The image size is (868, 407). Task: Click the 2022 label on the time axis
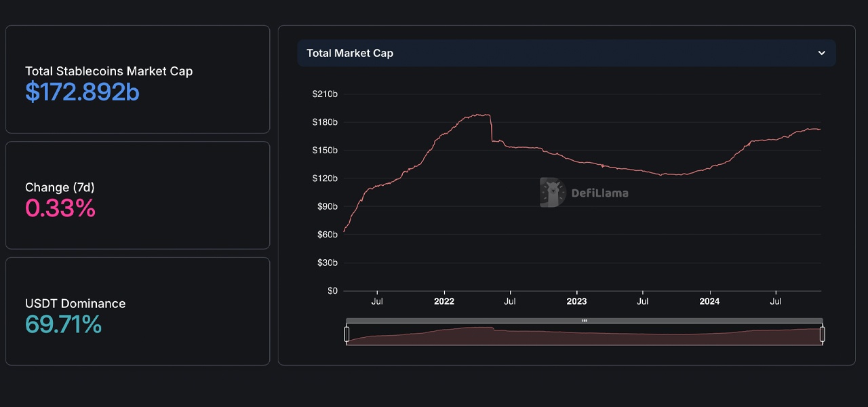[x=444, y=301]
